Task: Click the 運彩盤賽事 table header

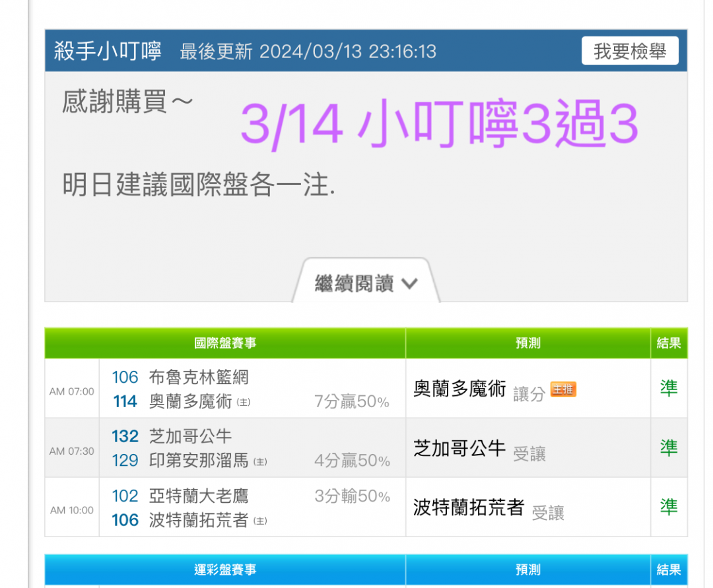Action: [225, 570]
